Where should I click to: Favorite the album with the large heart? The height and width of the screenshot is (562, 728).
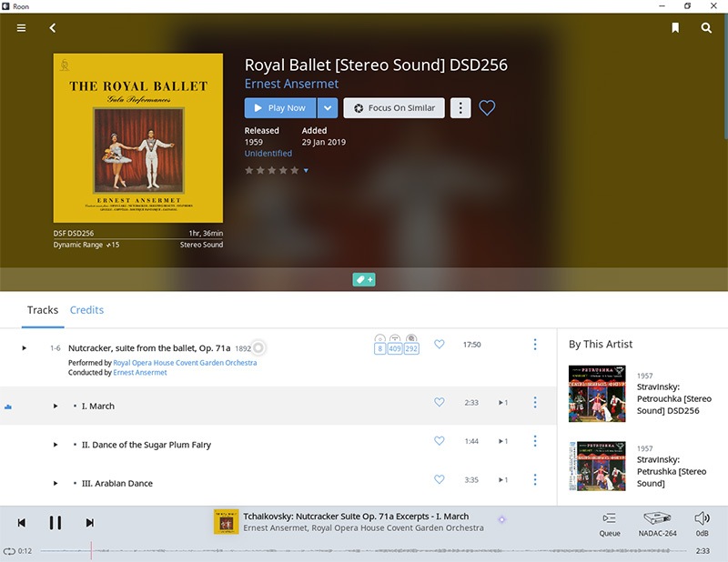tap(487, 108)
